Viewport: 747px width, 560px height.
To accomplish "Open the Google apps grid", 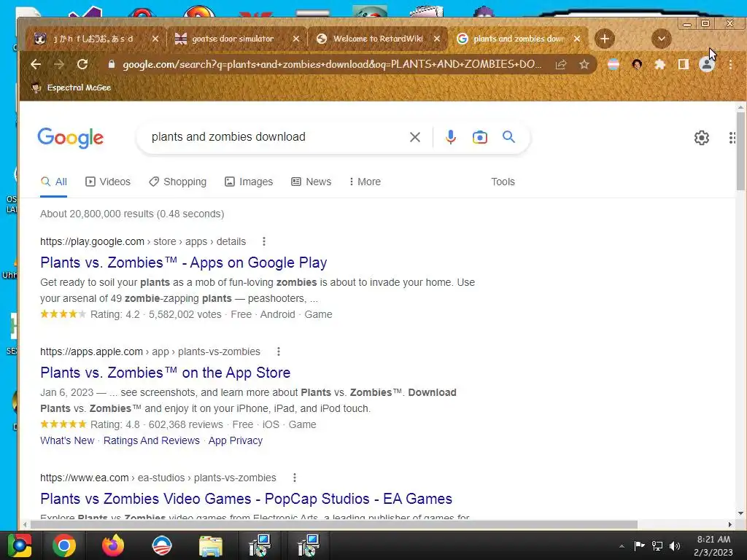I will [x=732, y=138].
